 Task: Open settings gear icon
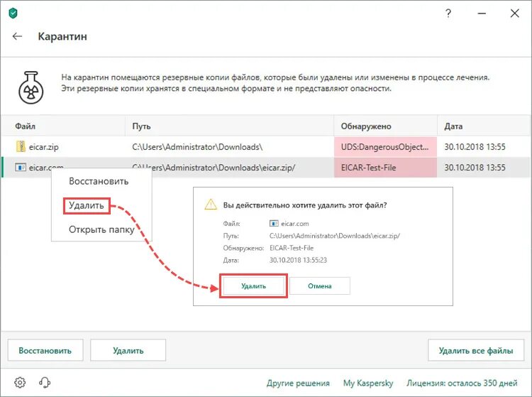pyautogui.click(x=20, y=383)
